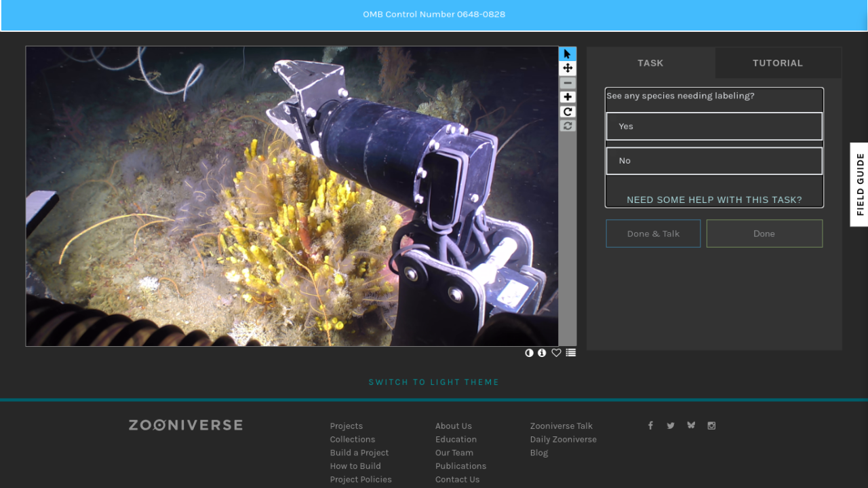Open Blog footer link
This screenshot has height=488, width=868.
coord(539,453)
